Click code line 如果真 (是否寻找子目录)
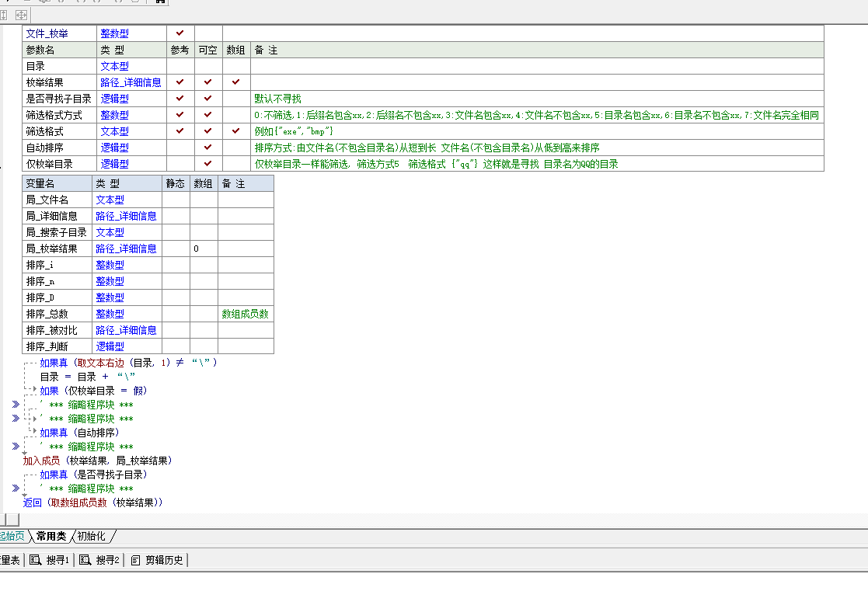The image size is (868, 605). point(93,475)
